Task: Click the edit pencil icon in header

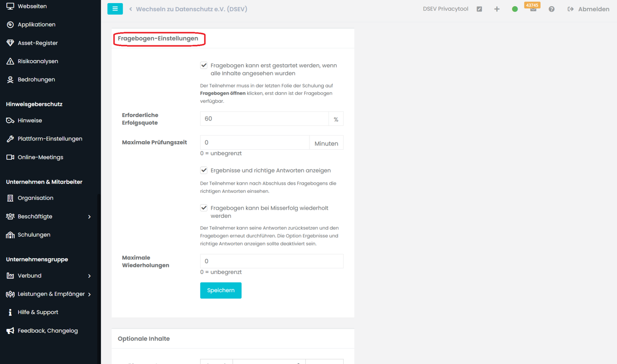Action: [x=479, y=9]
